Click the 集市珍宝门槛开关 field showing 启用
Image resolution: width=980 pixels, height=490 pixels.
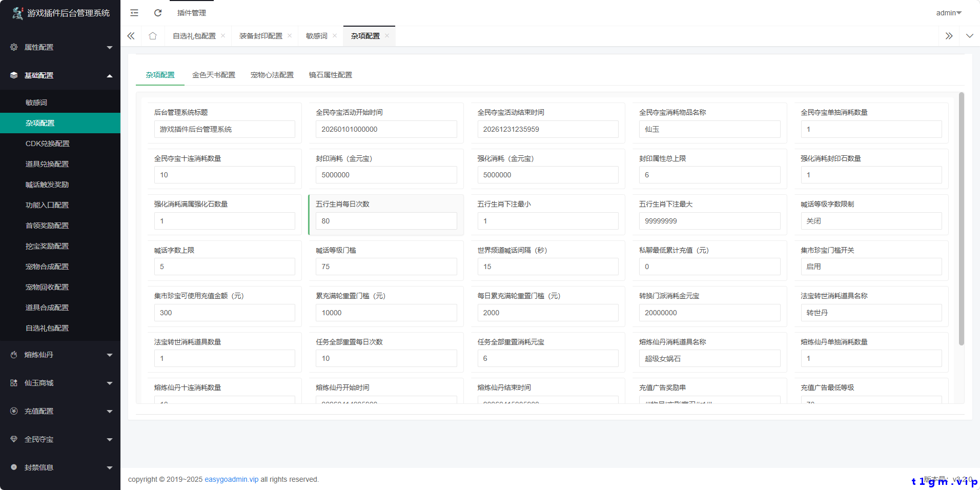871,267
